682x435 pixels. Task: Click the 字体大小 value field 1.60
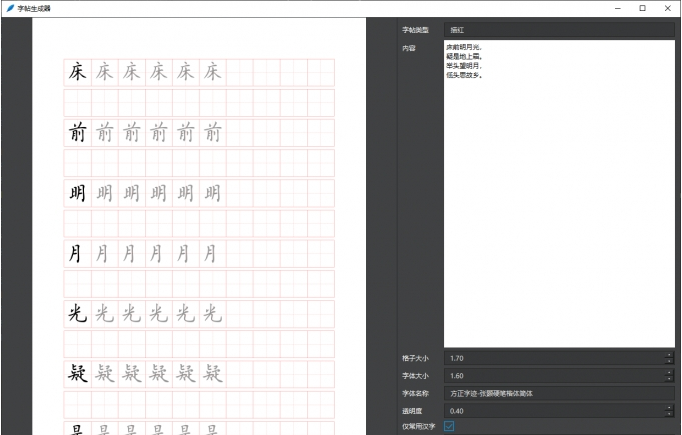(x=552, y=375)
